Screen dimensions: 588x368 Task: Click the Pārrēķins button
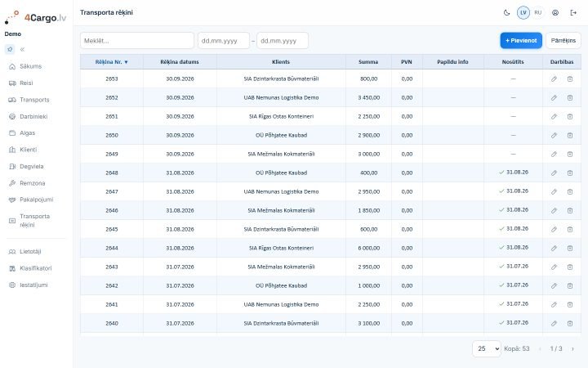[563, 41]
